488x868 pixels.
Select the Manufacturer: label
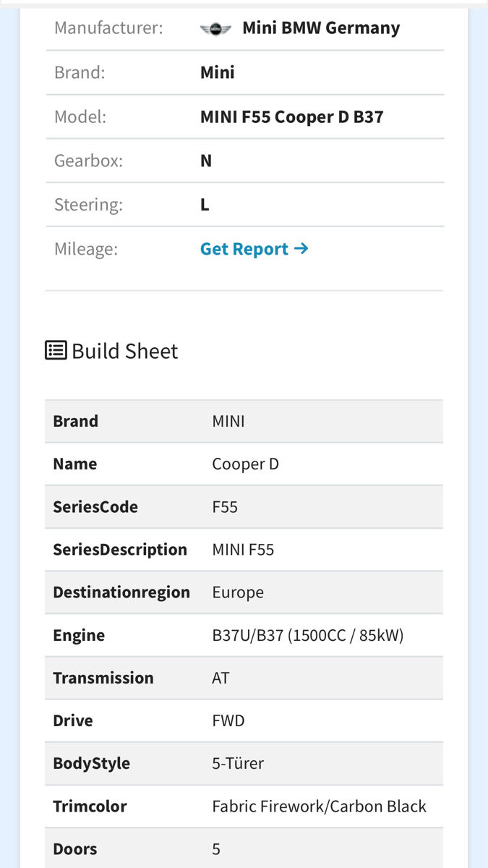[x=108, y=28]
